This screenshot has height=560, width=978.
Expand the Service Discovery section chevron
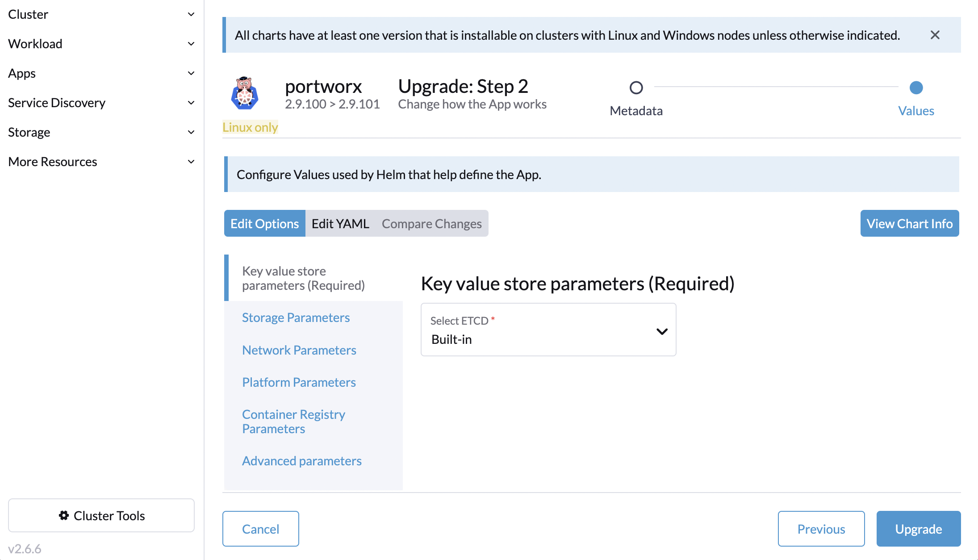[x=191, y=103]
